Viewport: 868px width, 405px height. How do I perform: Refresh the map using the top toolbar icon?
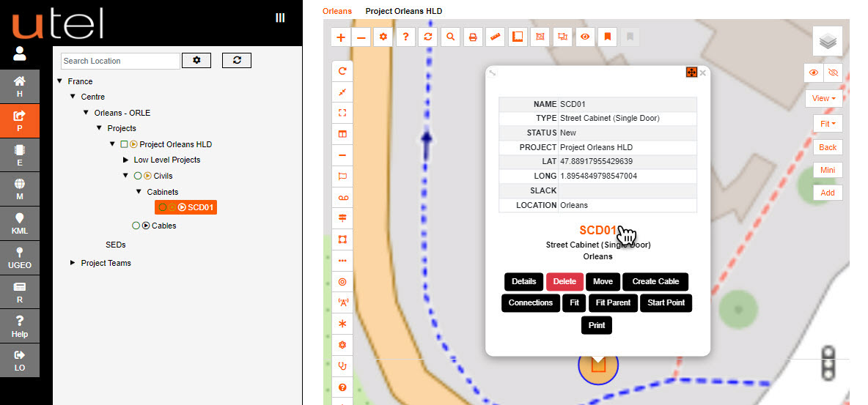(428, 37)
